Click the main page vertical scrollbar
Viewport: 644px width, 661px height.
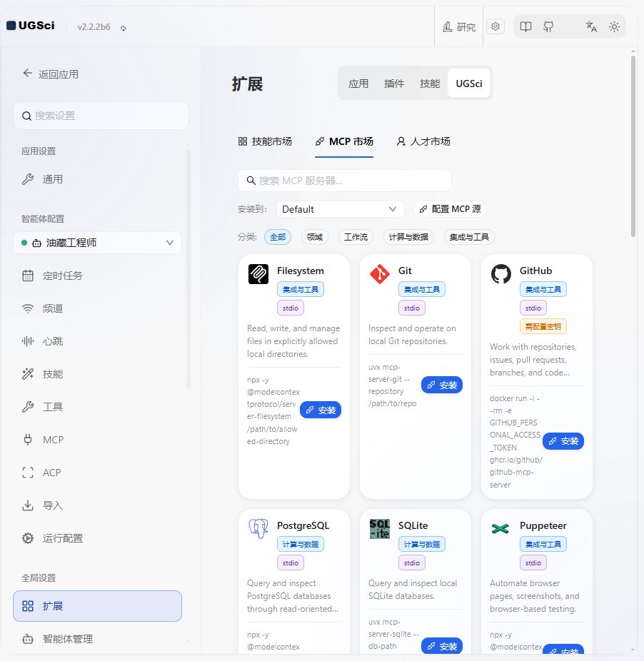tap(633, 146)
